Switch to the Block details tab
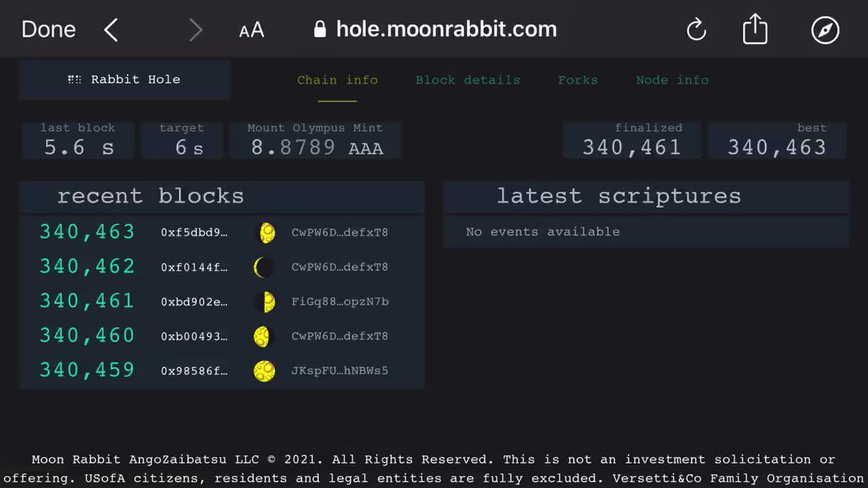The width and height of the screenshot is (868, 488). coord(467,80)
